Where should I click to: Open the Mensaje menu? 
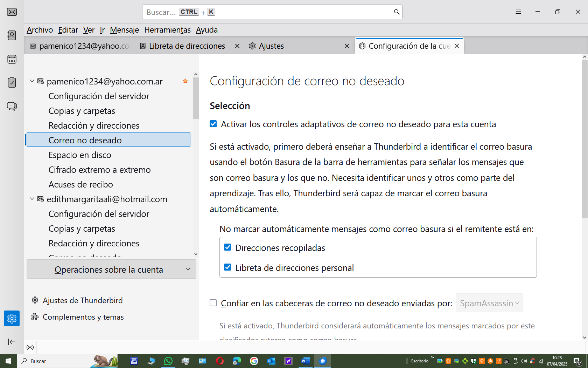click(125, 30)
